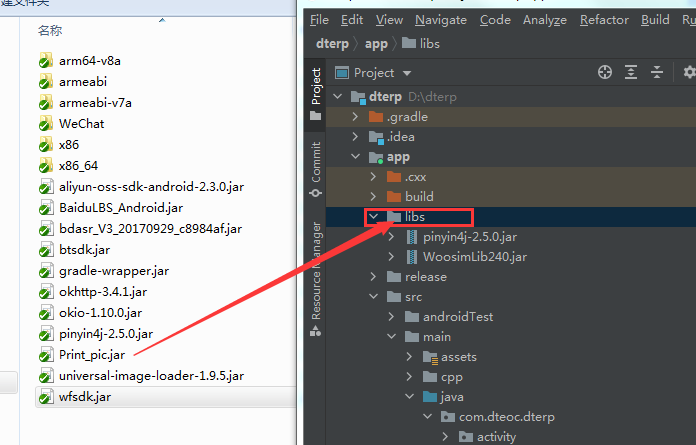Click the pinyin4j-2.5.0.jar icon under libs

click(415, 237)
